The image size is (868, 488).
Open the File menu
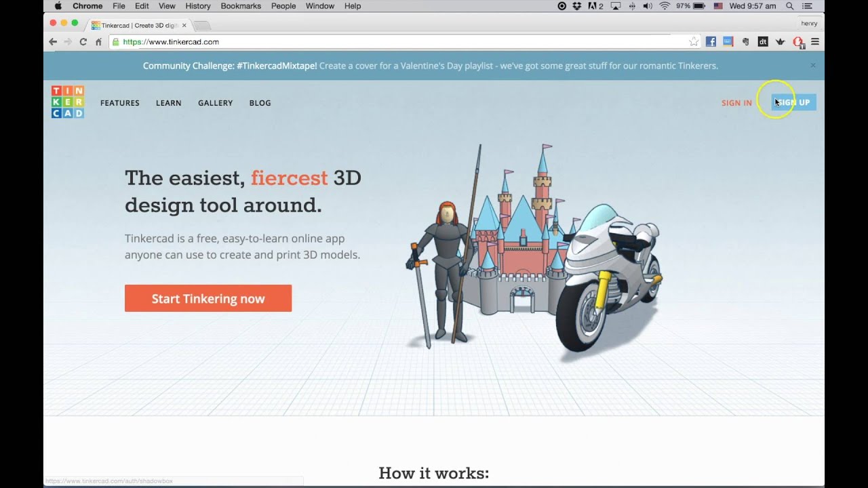coord(119,6)
